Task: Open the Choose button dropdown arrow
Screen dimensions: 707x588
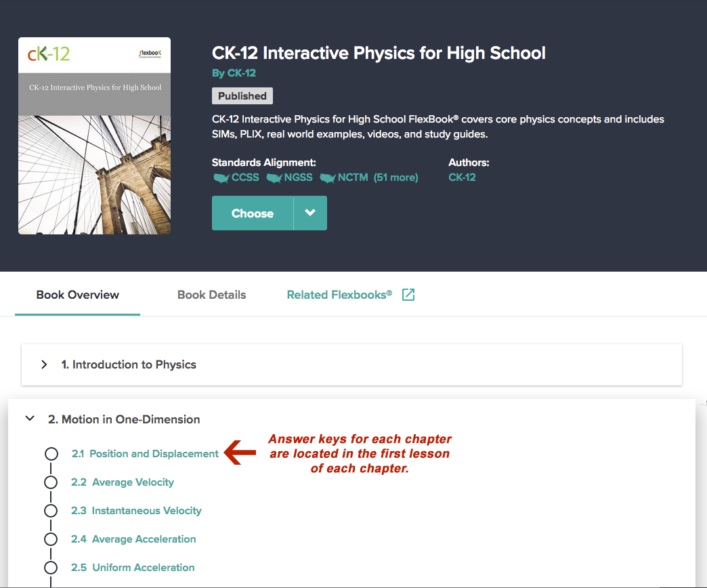Action: [x=310, y=213]
